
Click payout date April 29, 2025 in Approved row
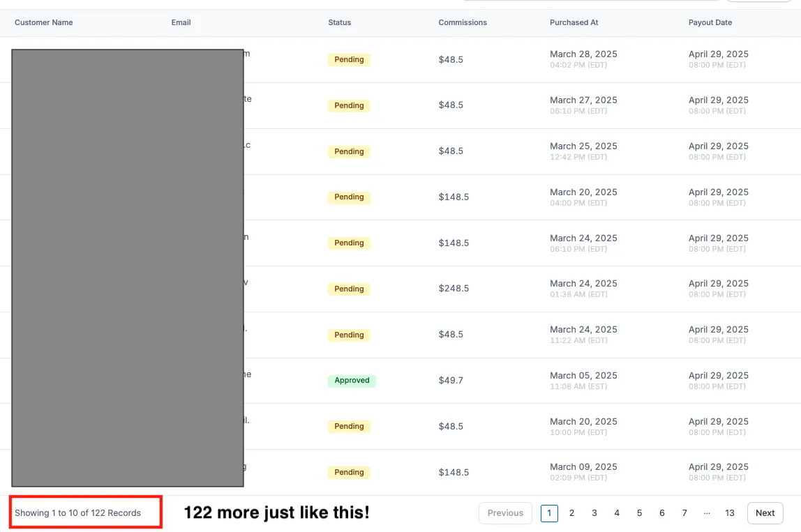(718, 375)
